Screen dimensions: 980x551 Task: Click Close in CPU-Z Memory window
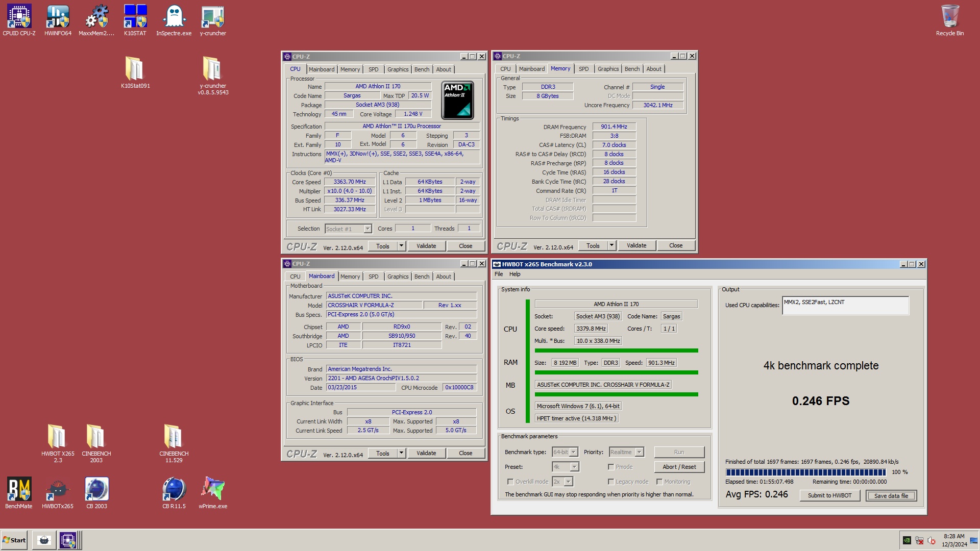click(676, 245)
